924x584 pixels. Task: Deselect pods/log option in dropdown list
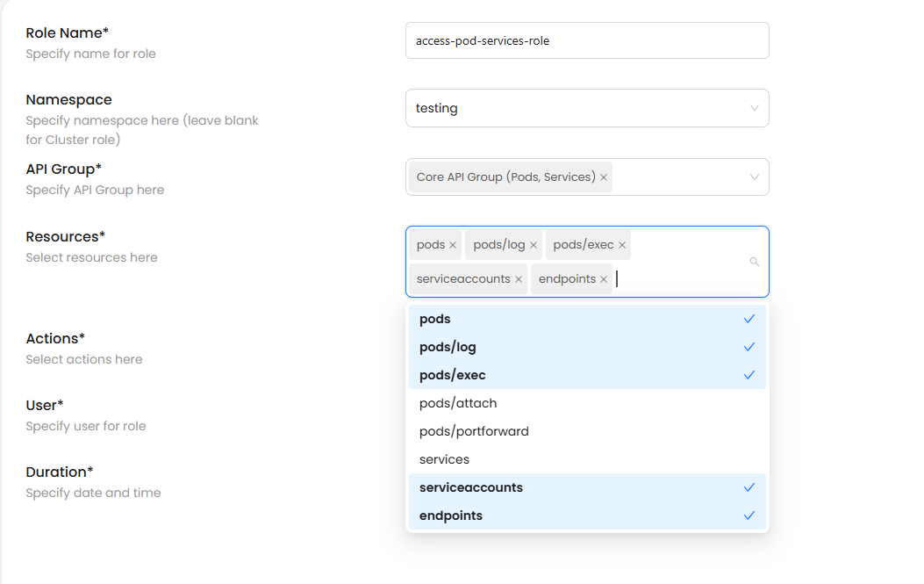(x=587, y=347)
